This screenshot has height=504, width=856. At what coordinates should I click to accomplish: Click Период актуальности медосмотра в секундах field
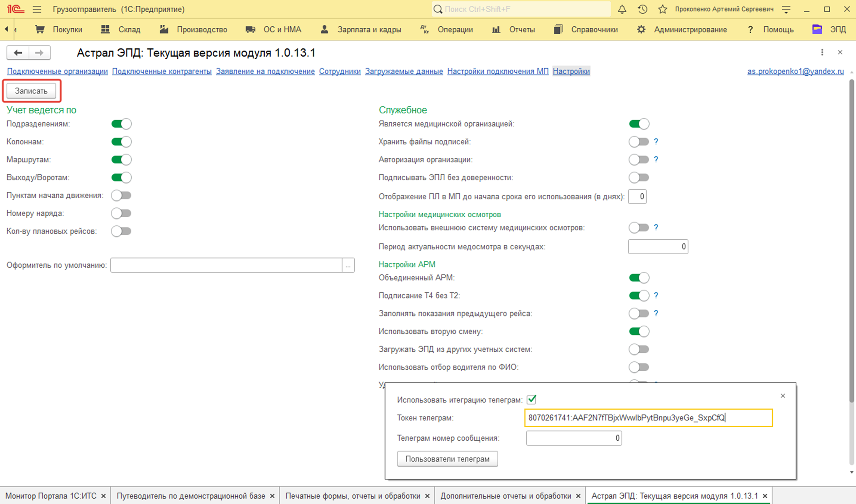658,247
